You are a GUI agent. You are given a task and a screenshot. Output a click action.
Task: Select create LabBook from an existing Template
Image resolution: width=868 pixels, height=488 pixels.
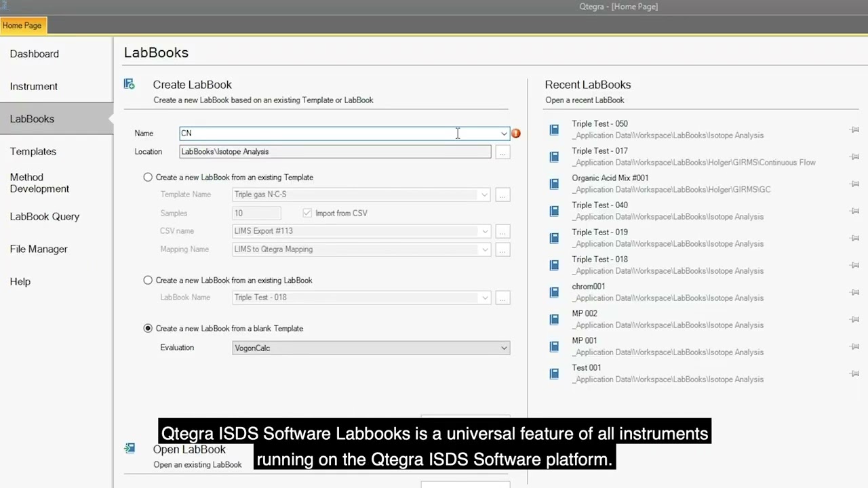tap(148, 177)
